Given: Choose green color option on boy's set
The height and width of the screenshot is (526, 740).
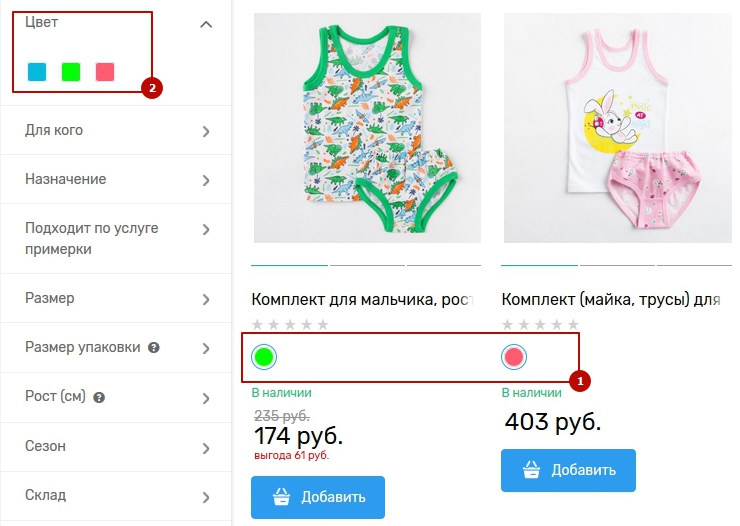Looking at the screenshot, I should 264,356.
